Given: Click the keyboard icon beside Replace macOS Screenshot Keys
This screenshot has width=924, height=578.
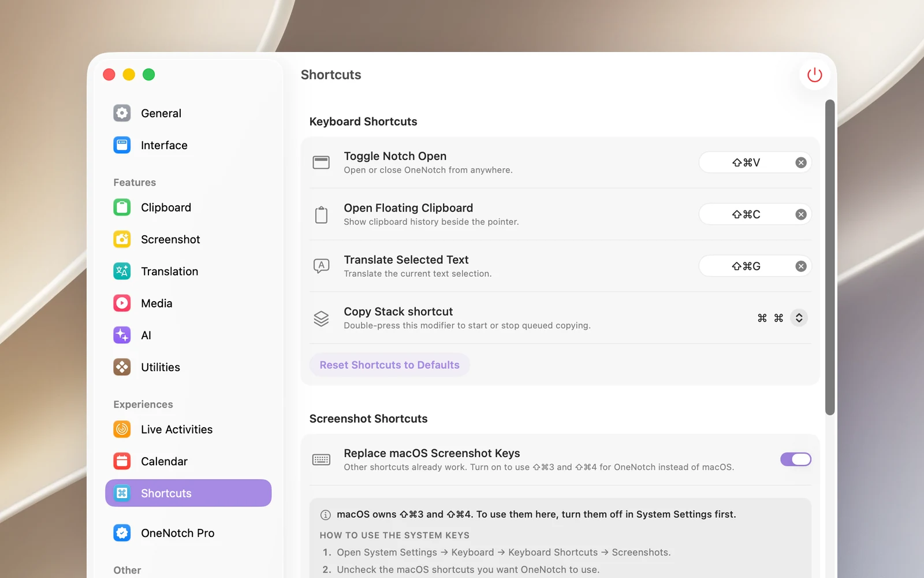Looking at the screenshot, I should click(x=321, y=460).
